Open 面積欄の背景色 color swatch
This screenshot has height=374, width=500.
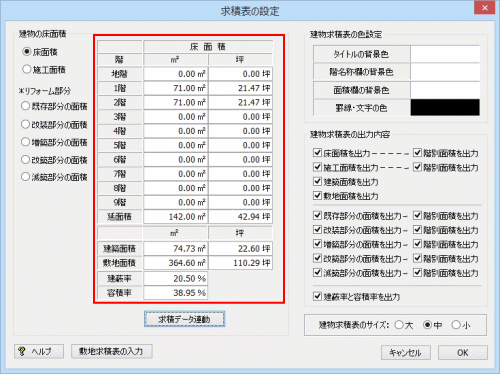tap(445, 90)
